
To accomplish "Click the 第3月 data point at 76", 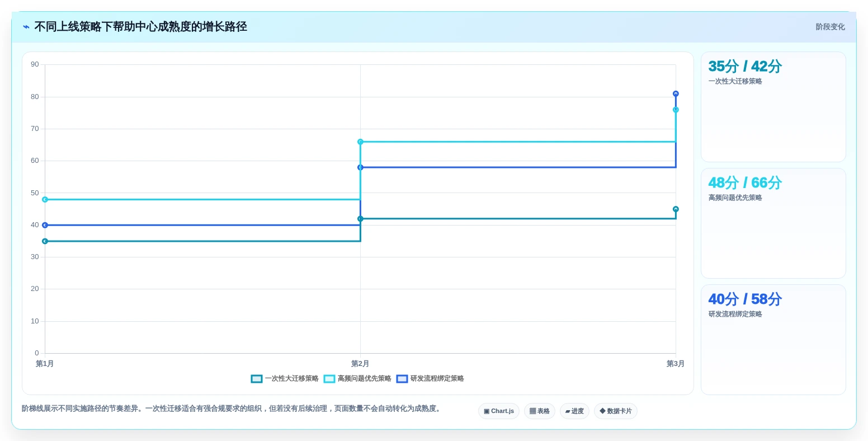I will (x=676, y=110).
